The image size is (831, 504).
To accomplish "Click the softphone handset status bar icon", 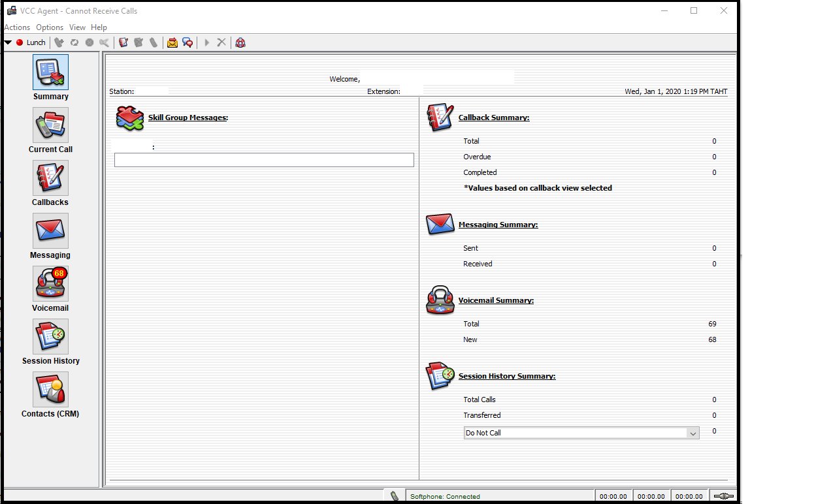I will 395,496.
